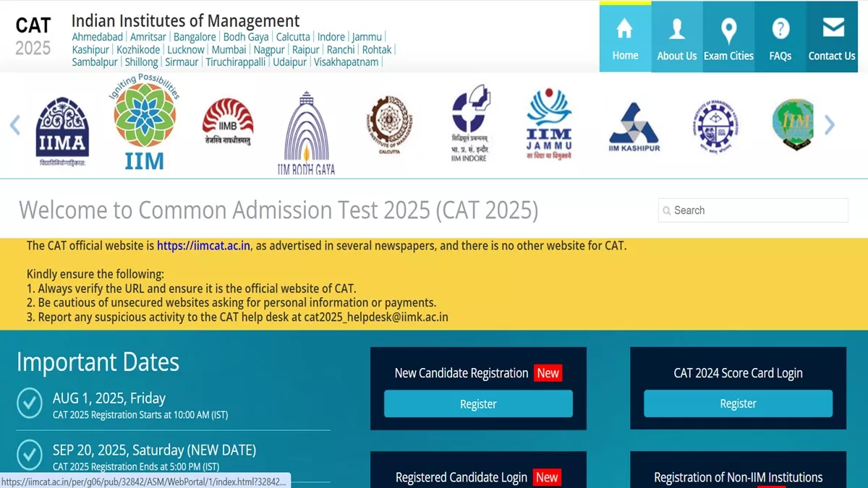Click the Tiruchirappalli institute link
Screen dimensions: 868x488
(x=236, y=62)
